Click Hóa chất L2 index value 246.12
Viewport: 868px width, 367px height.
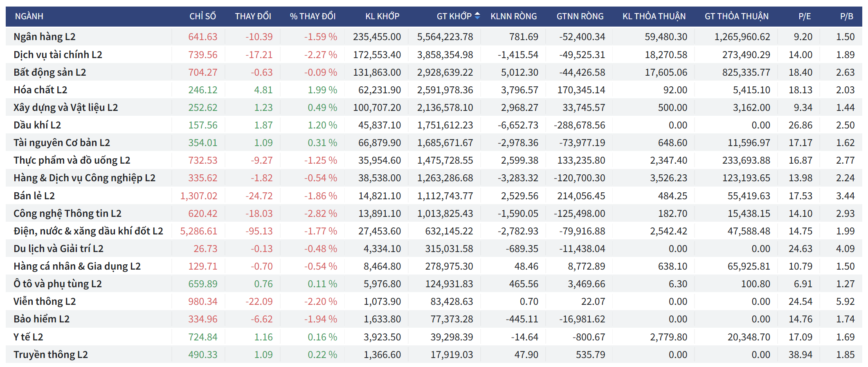pyautogui.click(x=202, y=90)
